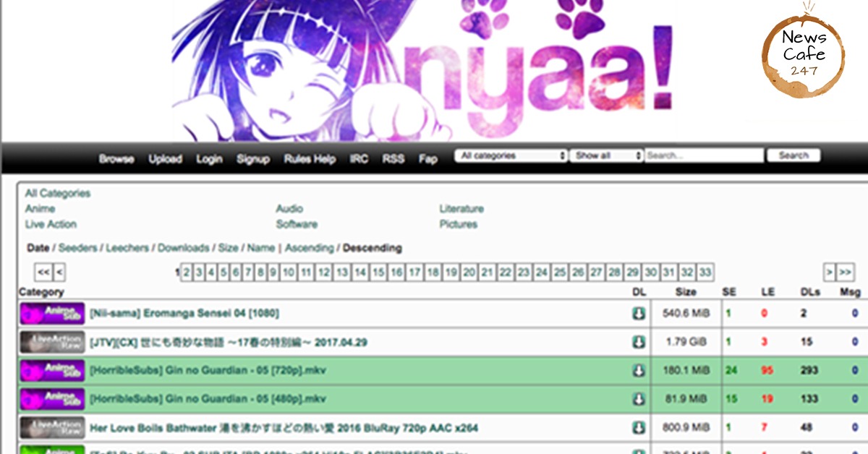Viewport: 868px width, 454px height.
Task: Click Anime Sub icon for Gin no Guardian 480p
Action: coord(52,399)
